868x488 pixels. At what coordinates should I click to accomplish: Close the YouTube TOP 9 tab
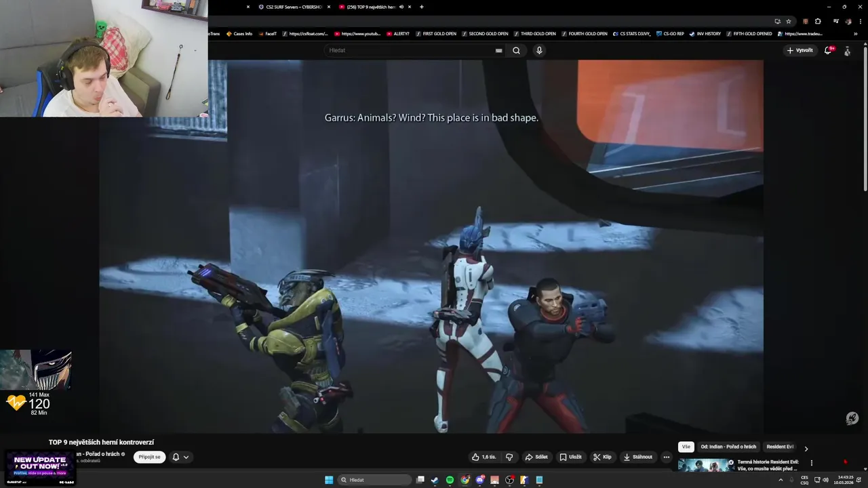coord(410,7)
